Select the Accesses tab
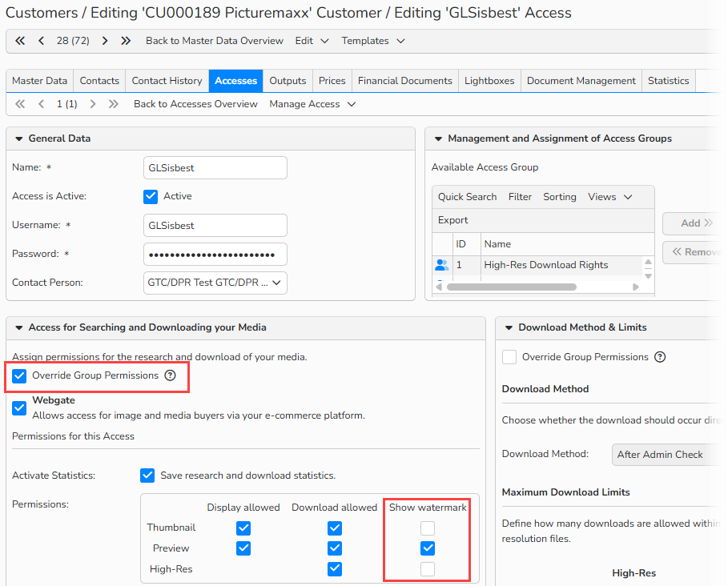Viewport: 728px width, 586px height. (235, 81)
